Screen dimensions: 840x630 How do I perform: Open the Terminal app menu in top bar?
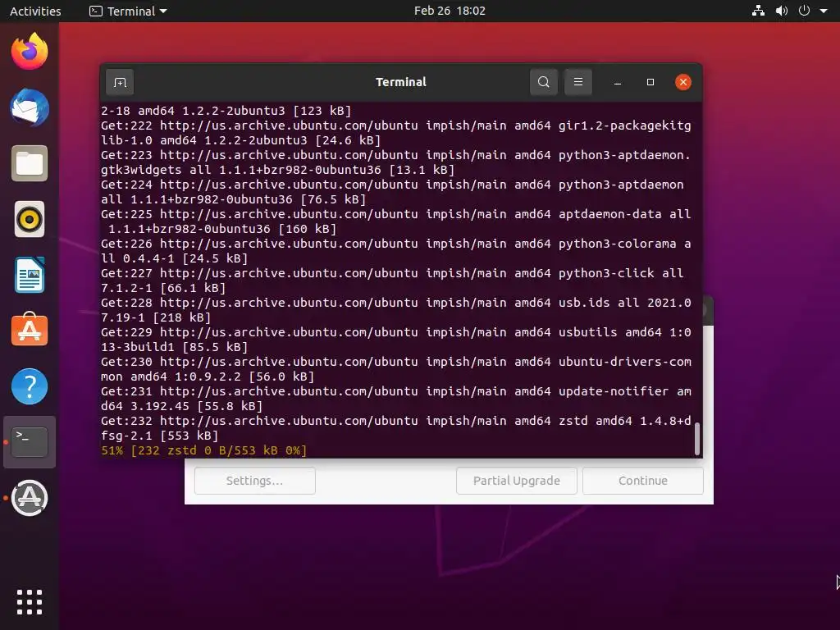[x=128, y=11]
